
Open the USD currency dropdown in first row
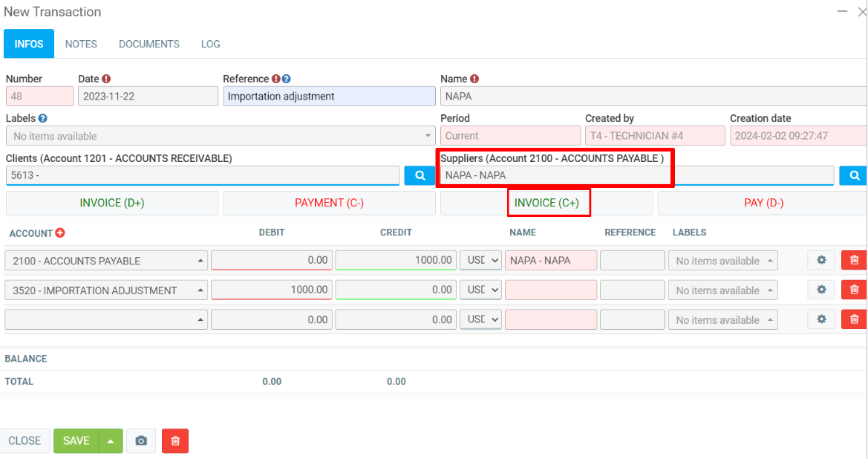[480, 261]
